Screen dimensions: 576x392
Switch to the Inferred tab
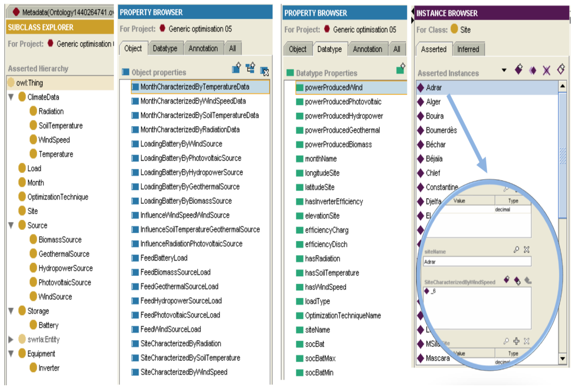pos(468,49)
